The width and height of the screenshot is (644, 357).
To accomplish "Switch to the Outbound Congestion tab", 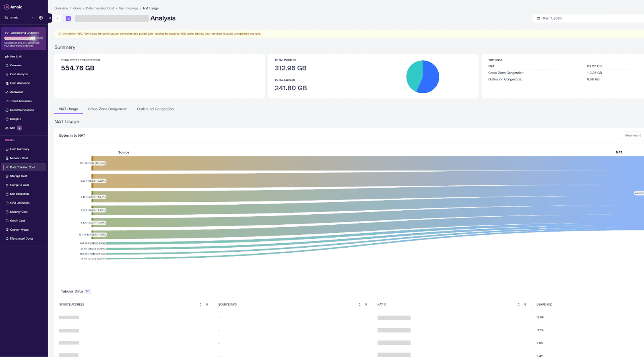I will coord(155,109).
